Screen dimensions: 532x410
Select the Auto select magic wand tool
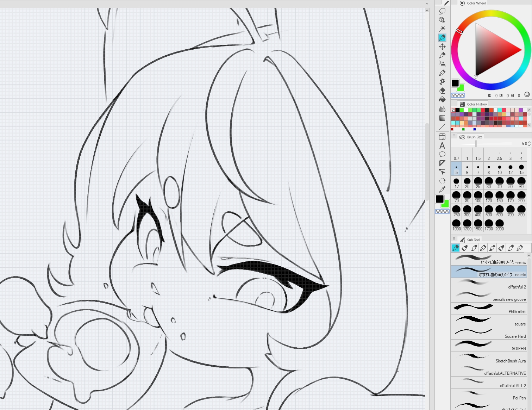pos(442,29)
